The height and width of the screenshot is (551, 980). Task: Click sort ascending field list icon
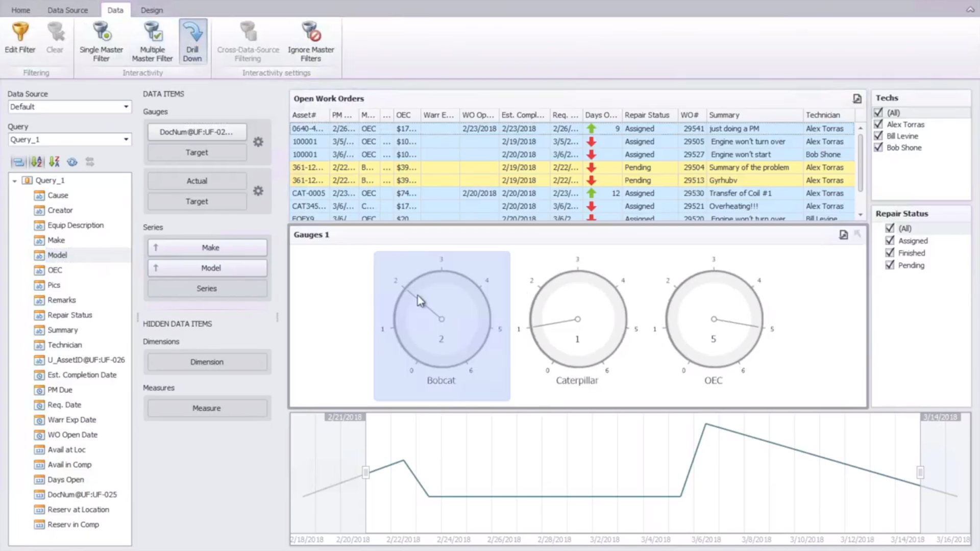[36, 162]
